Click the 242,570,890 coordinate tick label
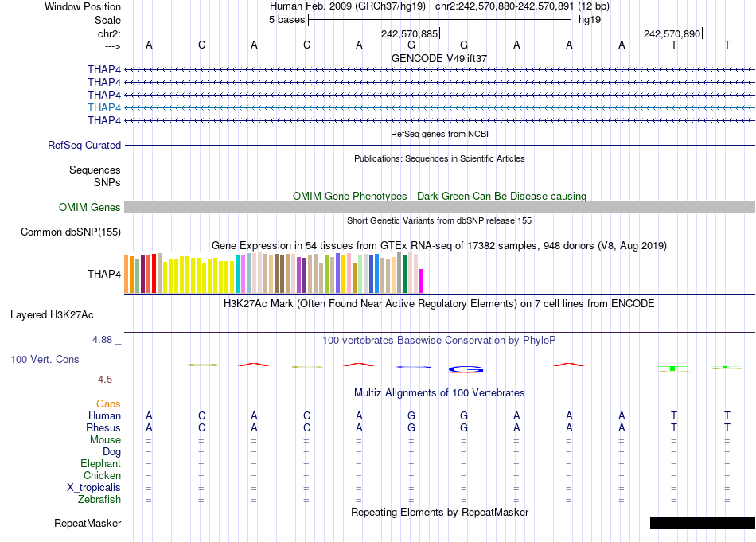The image size is (756, 542). pos(672,33)
